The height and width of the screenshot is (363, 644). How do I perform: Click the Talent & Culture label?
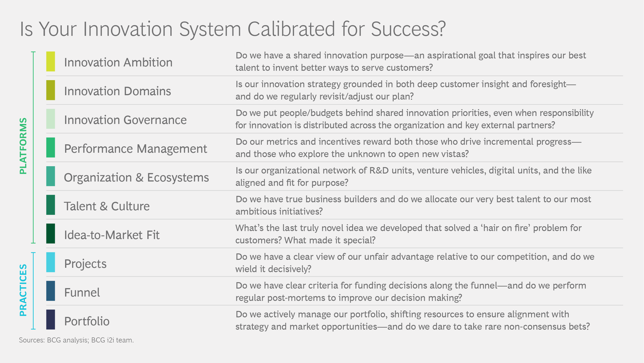point(107,206)
